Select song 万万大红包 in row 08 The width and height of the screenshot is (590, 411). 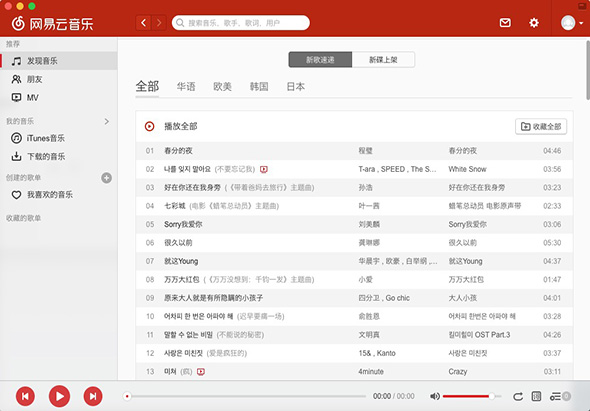tap(182, 280)
